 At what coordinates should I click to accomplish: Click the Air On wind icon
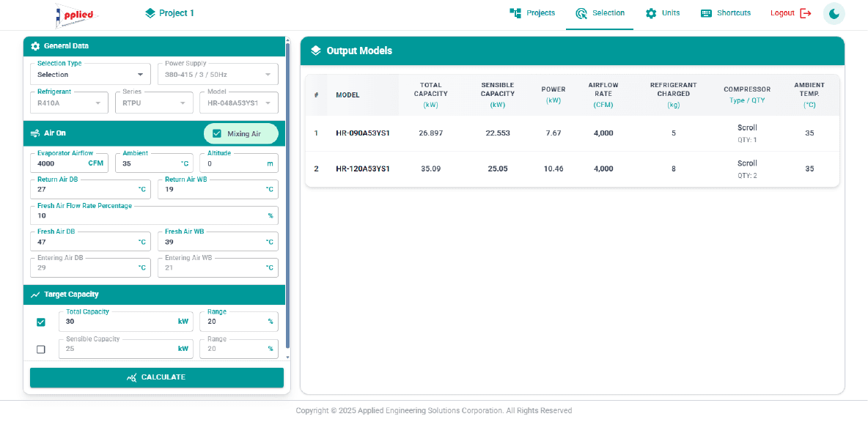click(x=35, y=133)
